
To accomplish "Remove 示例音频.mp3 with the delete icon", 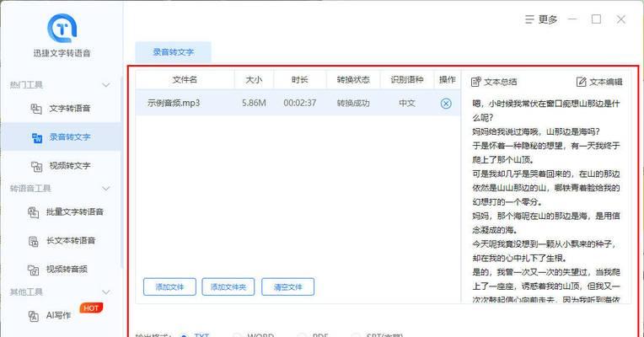I will (x=446, y=104).
